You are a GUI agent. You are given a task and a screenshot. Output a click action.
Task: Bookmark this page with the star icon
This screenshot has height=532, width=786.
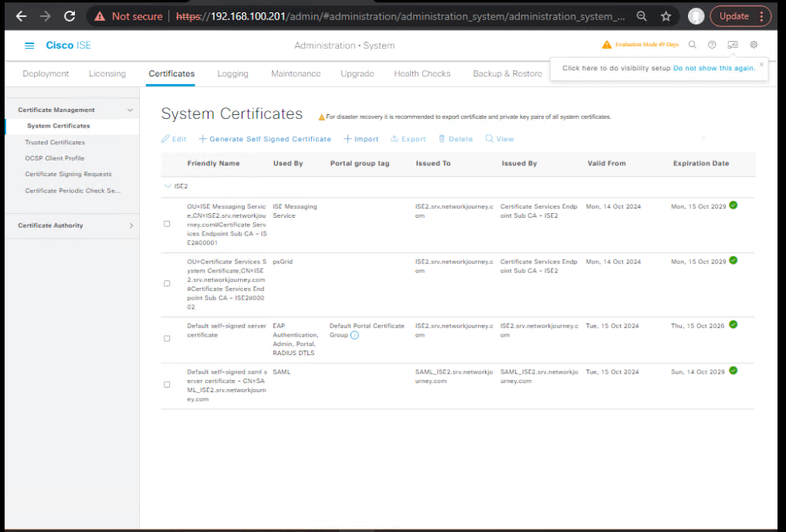666,16
